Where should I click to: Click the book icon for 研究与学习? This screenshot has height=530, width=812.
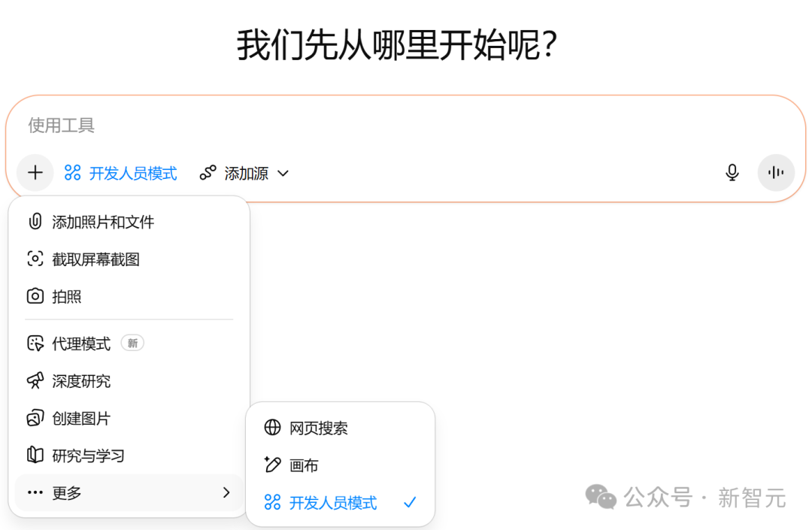click(x=35, y=456)
